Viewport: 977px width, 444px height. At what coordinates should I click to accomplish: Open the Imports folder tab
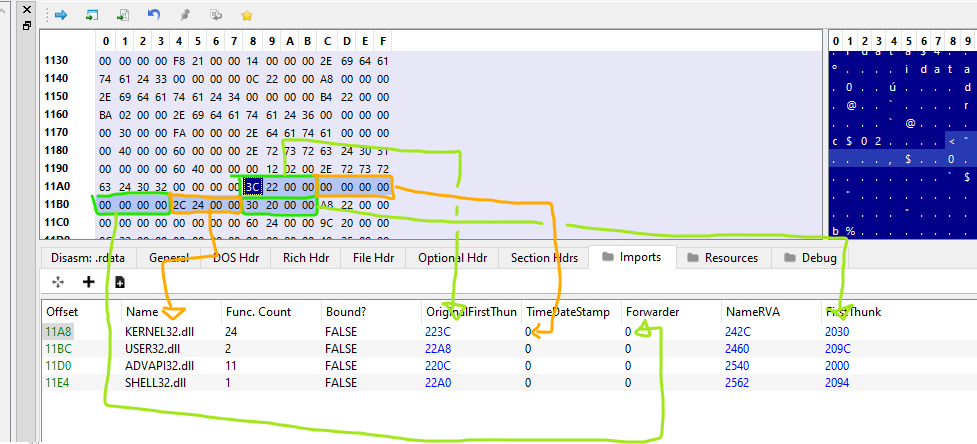pyautogui.click(x=632, y=257)
